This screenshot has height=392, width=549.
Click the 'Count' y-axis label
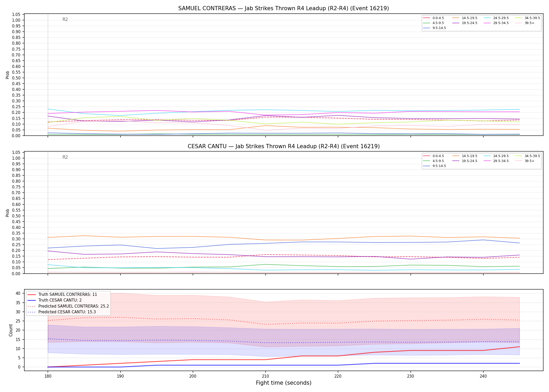tap(11, 330)
